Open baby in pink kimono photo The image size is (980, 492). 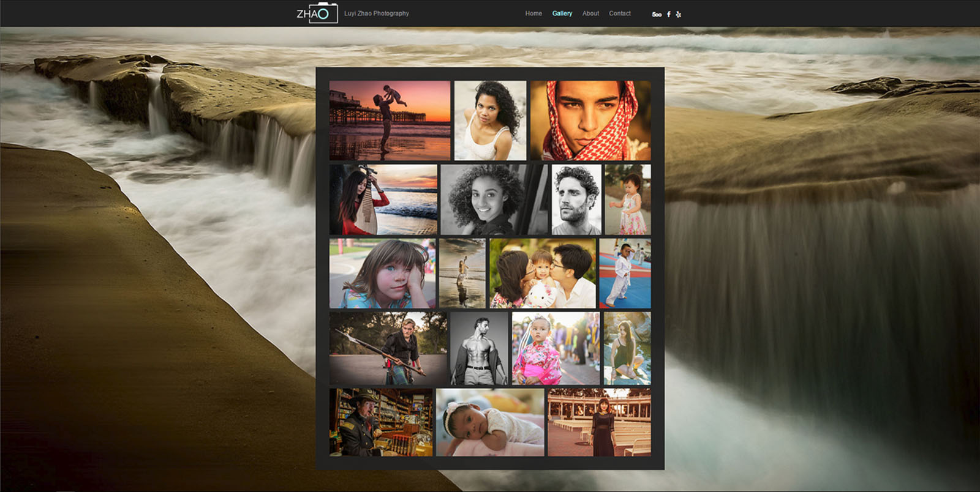pyautogui.click(x=556, y=348)
